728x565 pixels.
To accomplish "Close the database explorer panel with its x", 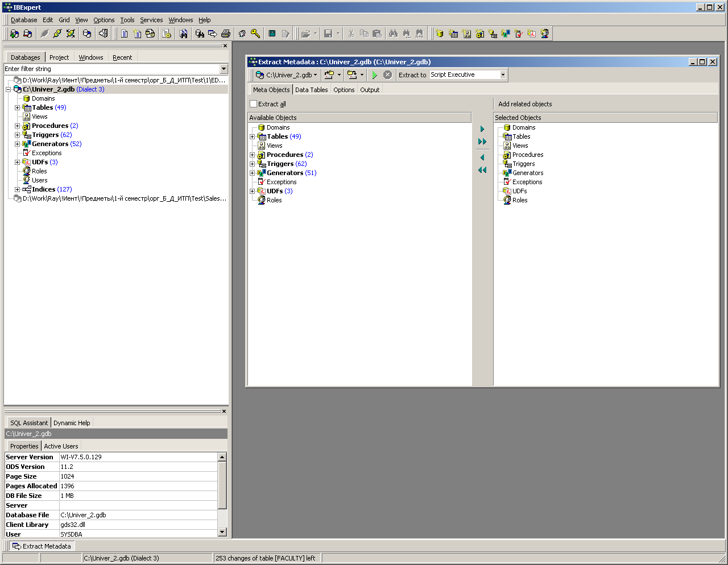I will (x=225, y=46).
